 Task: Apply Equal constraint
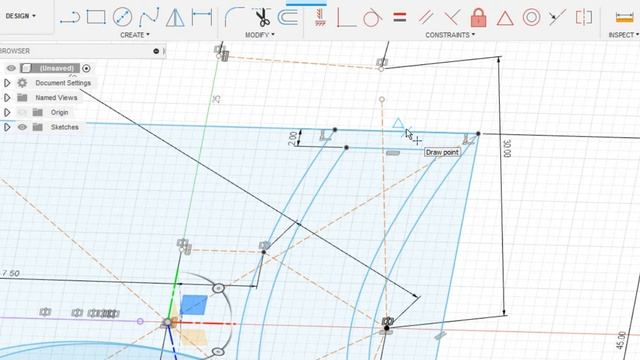click(400, 17)
